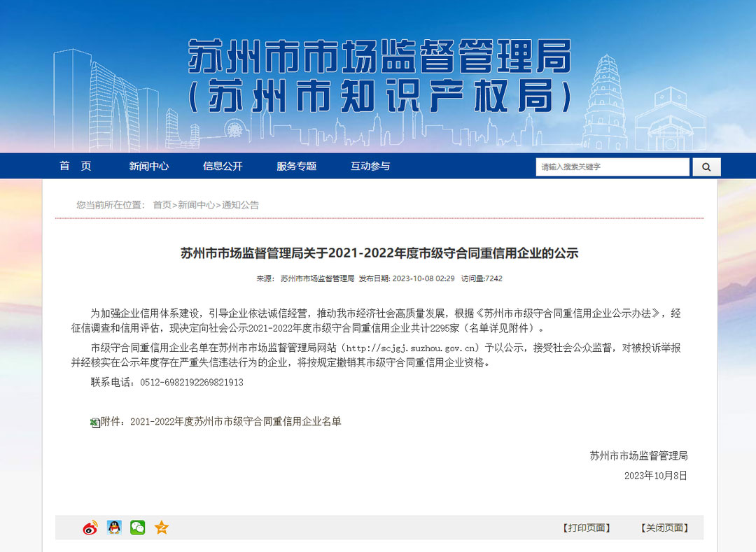Focus the search keyword input box
The height and width of the screenshot is (552, 756).
[x=612, y=167]
